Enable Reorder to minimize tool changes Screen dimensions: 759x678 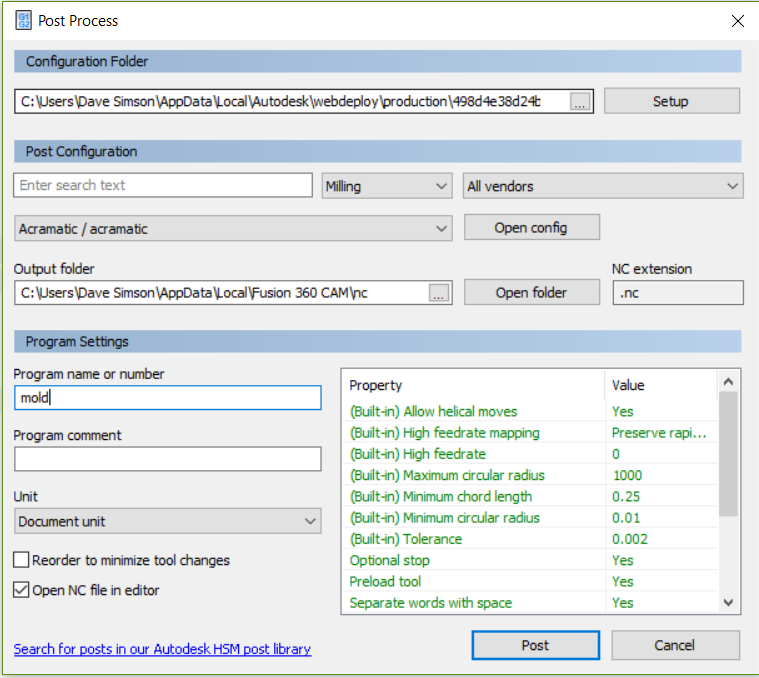(22, 560)
